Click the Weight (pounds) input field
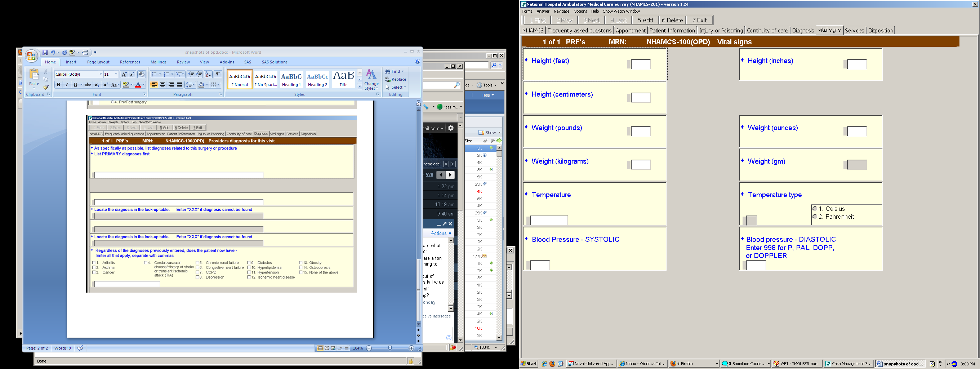980x369 pixels. [641, 131]
